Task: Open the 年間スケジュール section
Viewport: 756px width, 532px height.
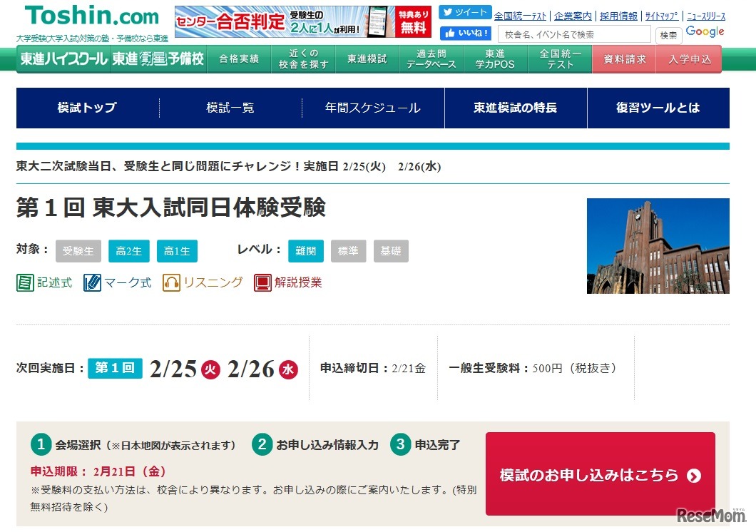Action: tap(373, 108)
